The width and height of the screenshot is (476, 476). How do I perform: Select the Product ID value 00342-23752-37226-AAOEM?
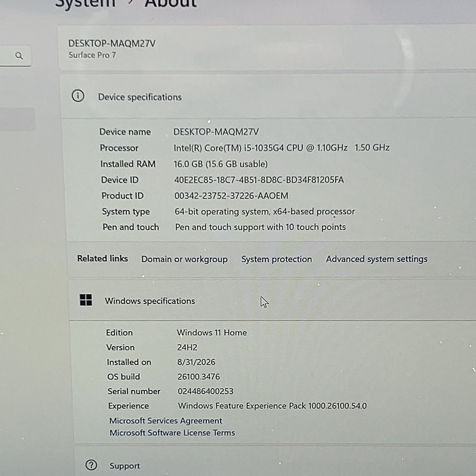[x=231, y=196]
